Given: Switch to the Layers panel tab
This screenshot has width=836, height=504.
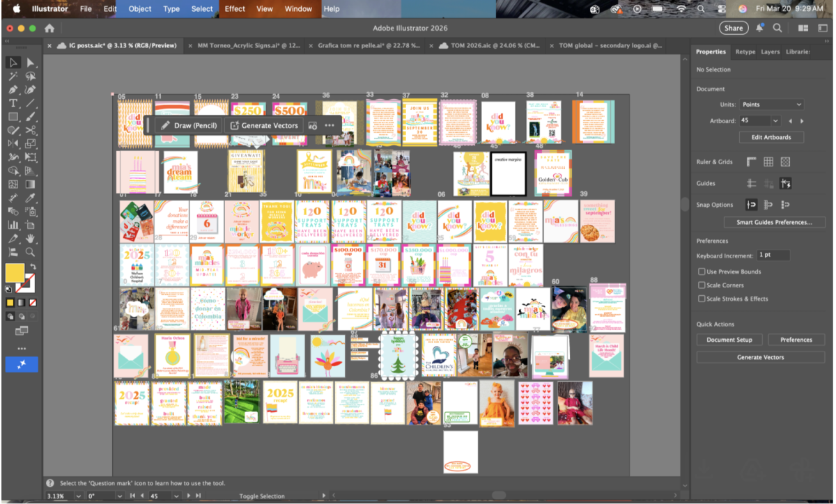Looking at the screenshot, I should click(x=770, y=52).
